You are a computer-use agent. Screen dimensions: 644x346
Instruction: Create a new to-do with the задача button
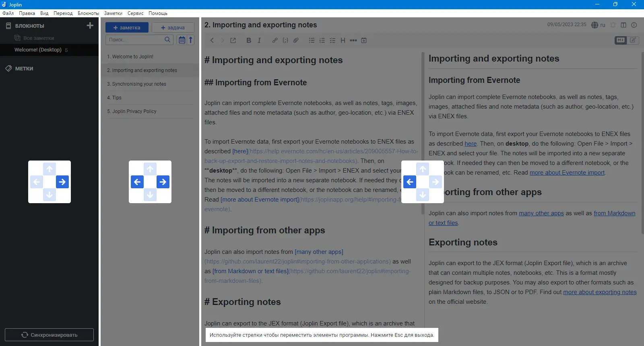pos(173,27)
